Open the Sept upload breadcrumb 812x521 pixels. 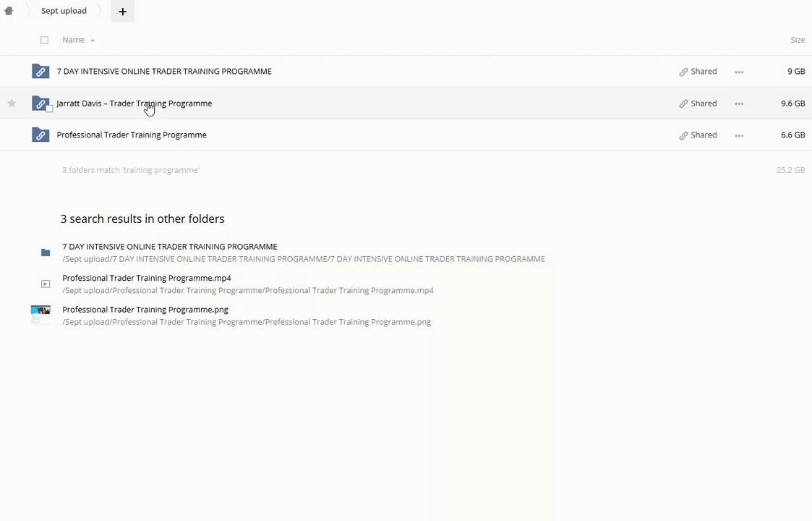pyautogui.click(x=64, y=11)
